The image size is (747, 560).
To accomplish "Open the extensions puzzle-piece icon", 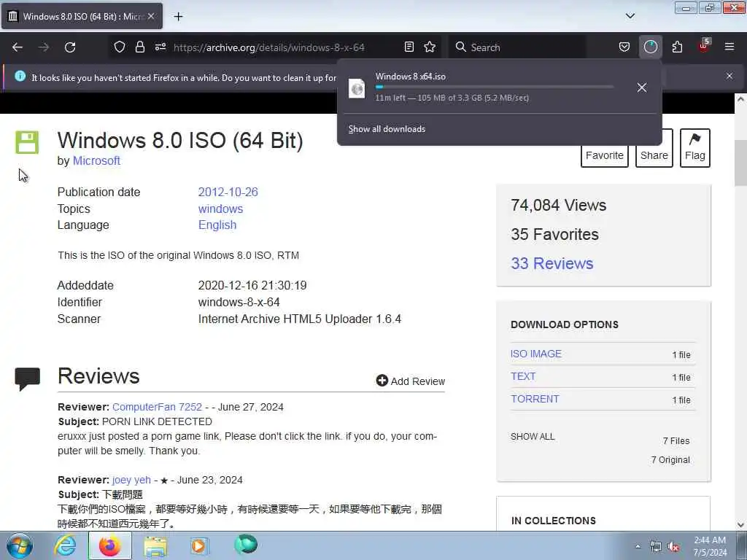I will [677, 47].
